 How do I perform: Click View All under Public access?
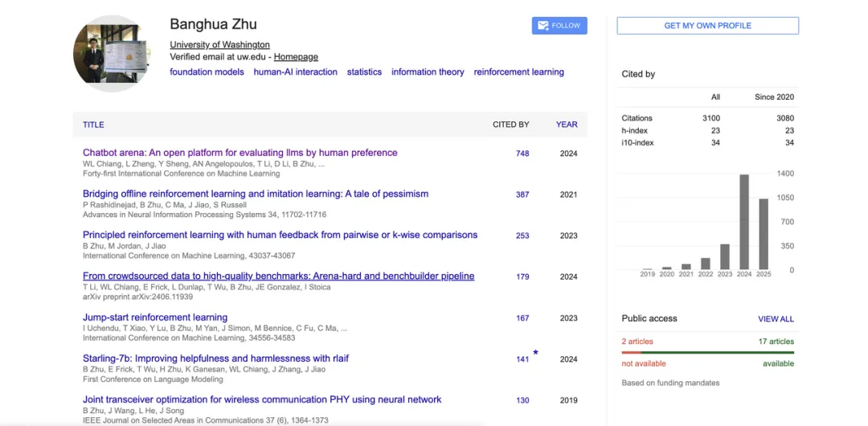[776, 319]
